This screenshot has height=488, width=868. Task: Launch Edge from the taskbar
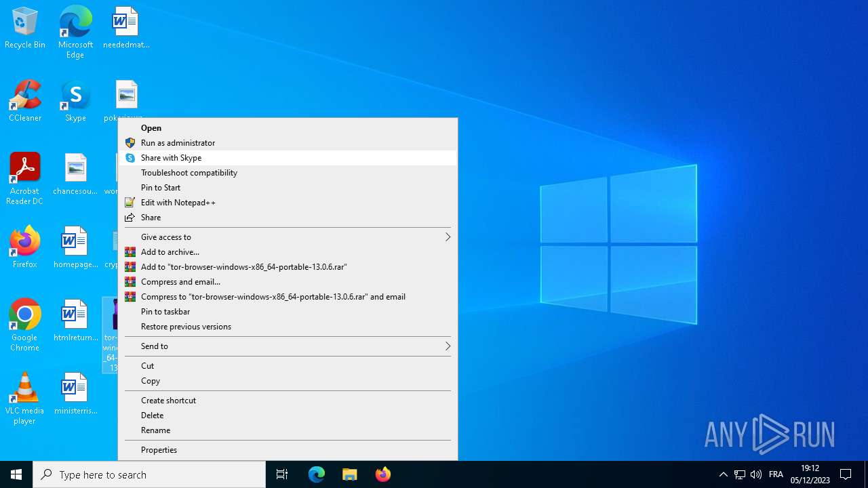click(317, 474)
